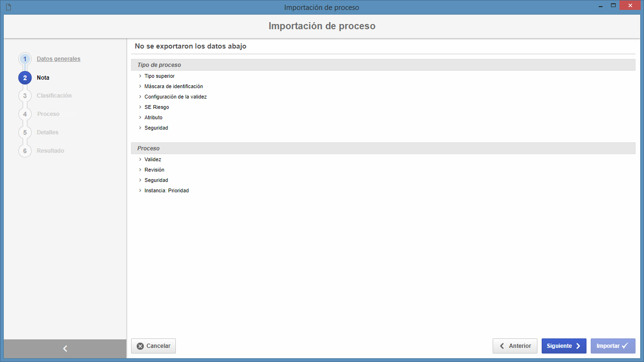644x362 pixels.
Task: Select the Clasificación step label
Action: [x=54, y=96]
